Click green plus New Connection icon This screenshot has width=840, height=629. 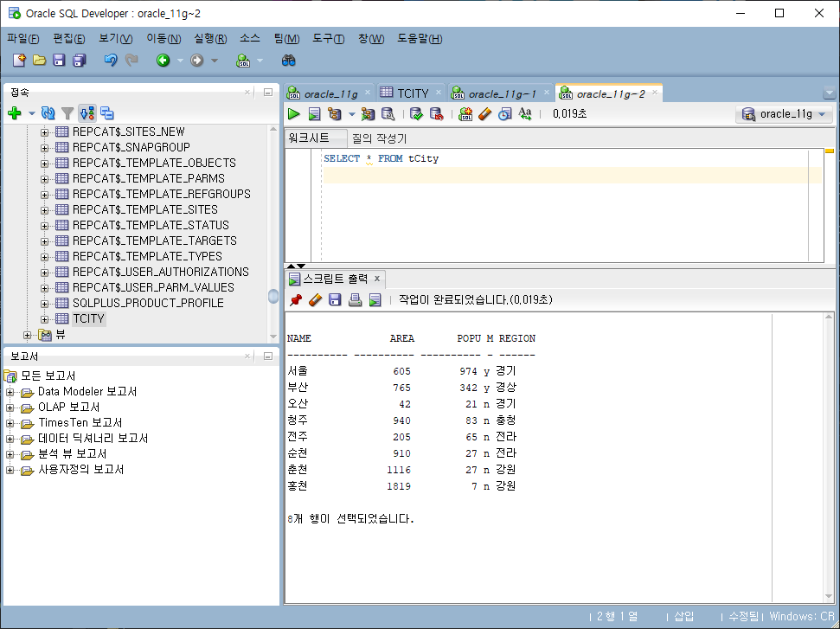point(15,113)
